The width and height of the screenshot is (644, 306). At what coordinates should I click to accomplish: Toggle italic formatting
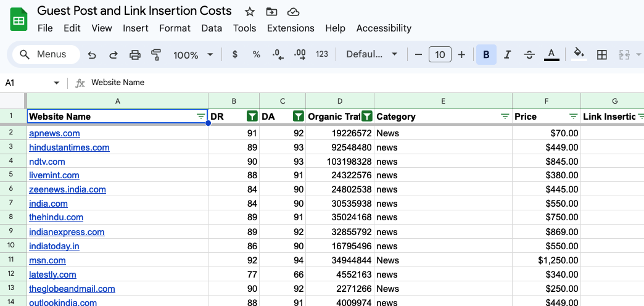click(x=508, y=55)
